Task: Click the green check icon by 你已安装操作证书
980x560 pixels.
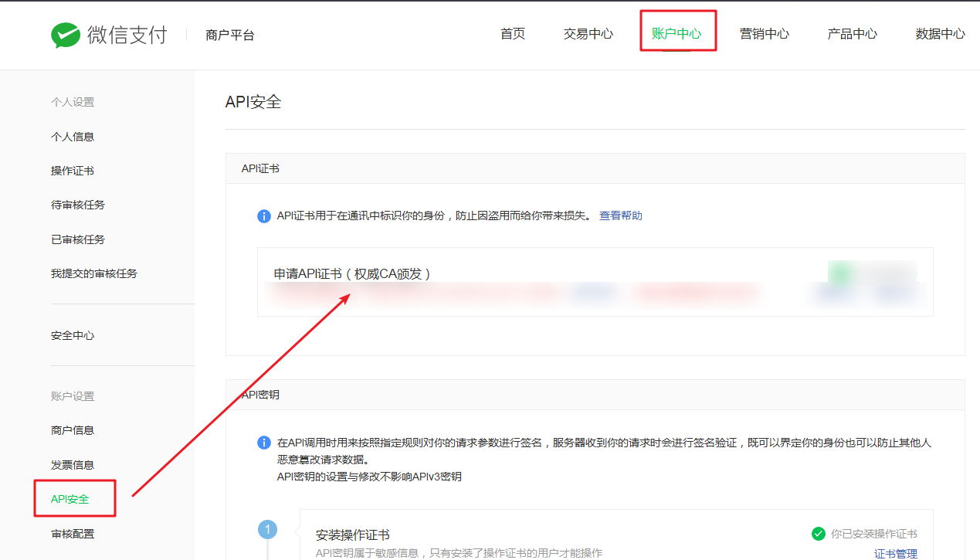Action: click(819, 534)
